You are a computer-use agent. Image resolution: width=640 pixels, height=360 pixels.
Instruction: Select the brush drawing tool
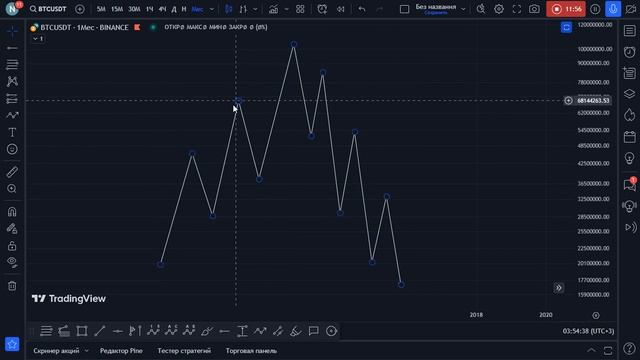12,116
